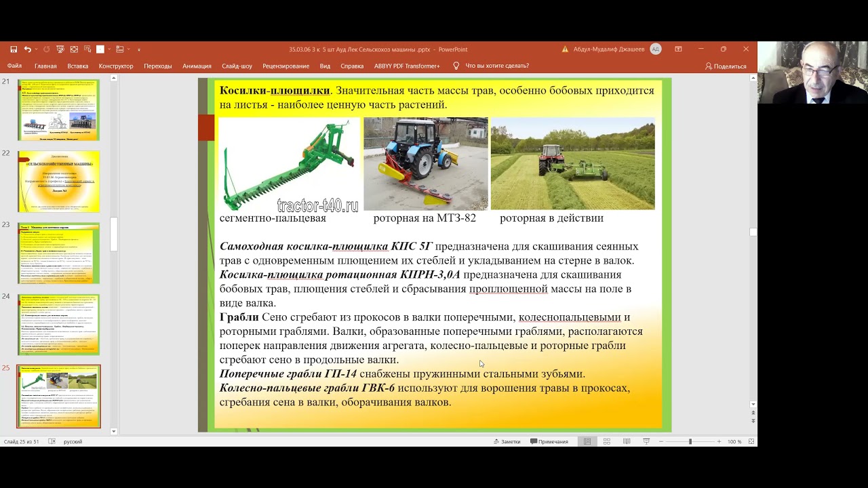Select slide 23 thumbnail

59,253
